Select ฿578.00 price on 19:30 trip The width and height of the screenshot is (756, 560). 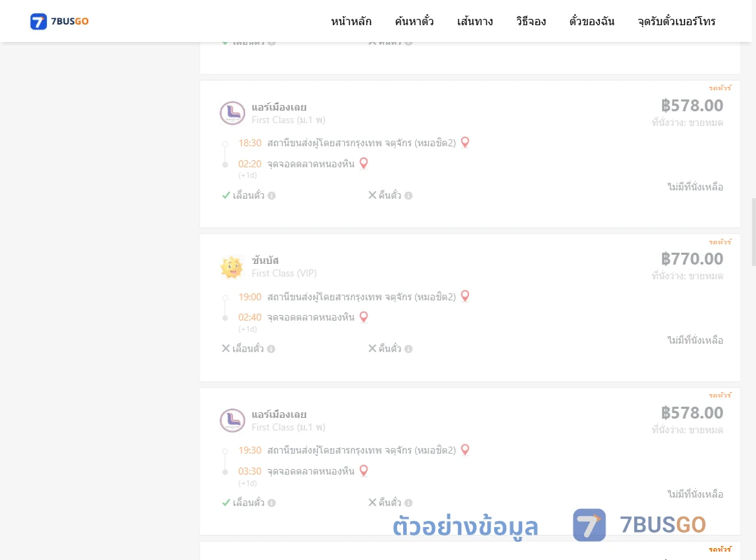(x=692, y=413)
